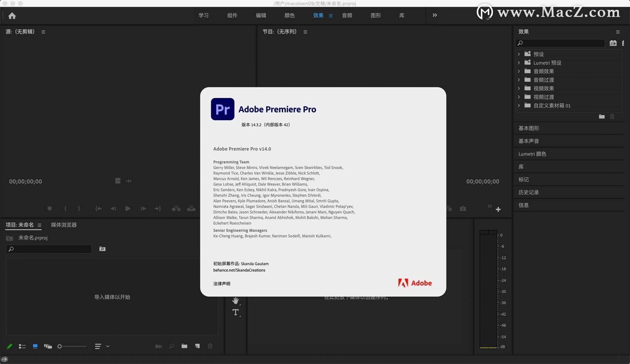630x364 pixels.
Task: Open the Source panel menu
Action: point(43,32)
